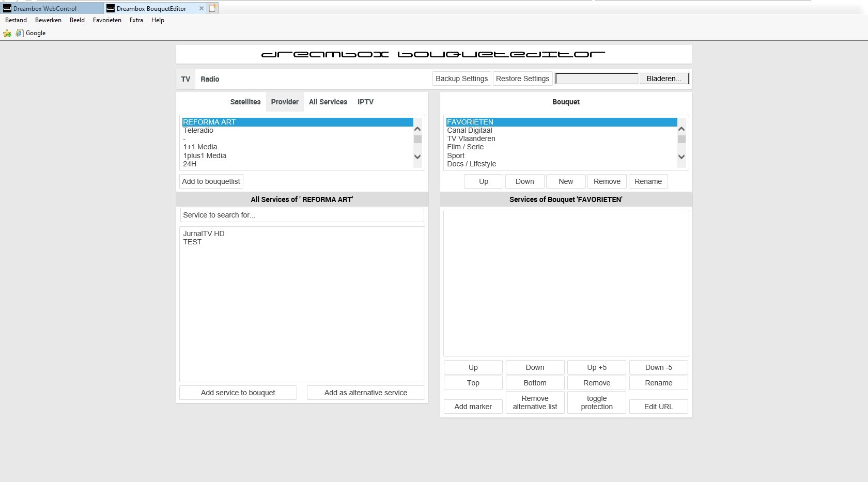Select the Sport bouquet

point(456,156)
